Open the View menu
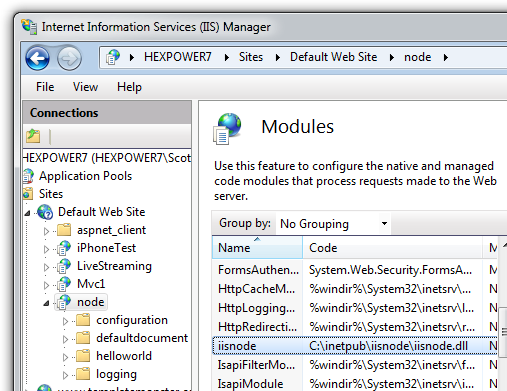 pyautogui.click(x=85, y=87)
